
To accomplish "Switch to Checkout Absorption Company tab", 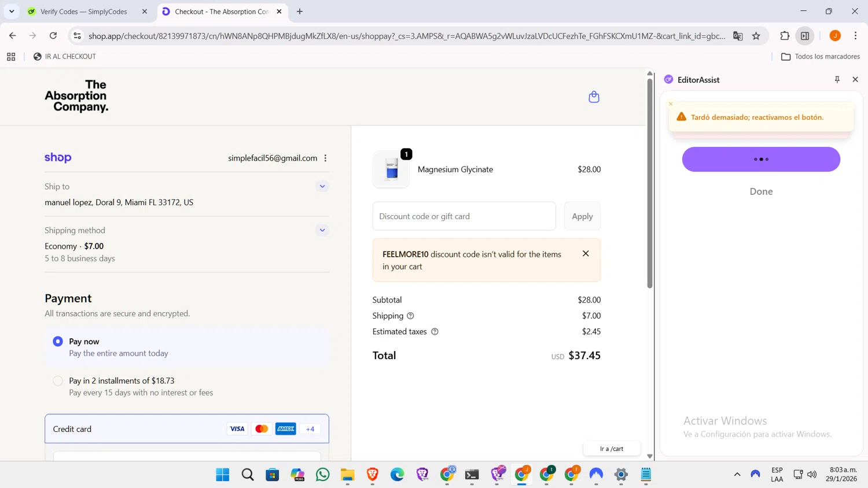I will [x=221, y=12].
